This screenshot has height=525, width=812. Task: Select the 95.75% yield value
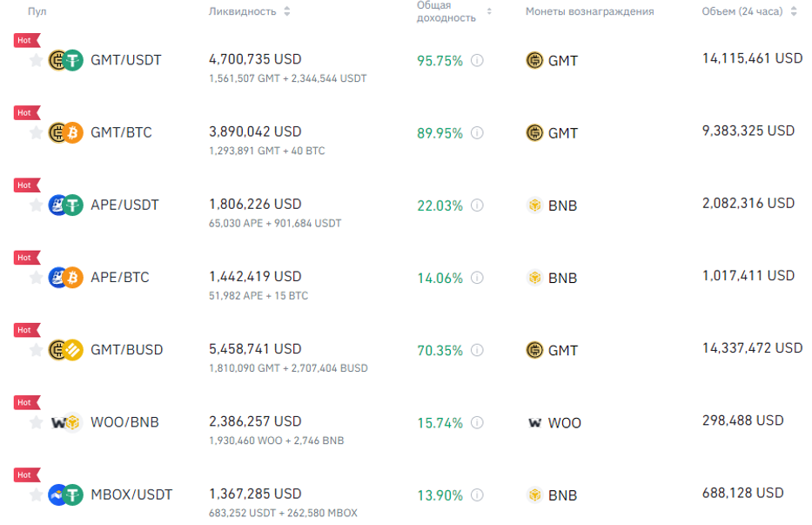click(440, 61)
